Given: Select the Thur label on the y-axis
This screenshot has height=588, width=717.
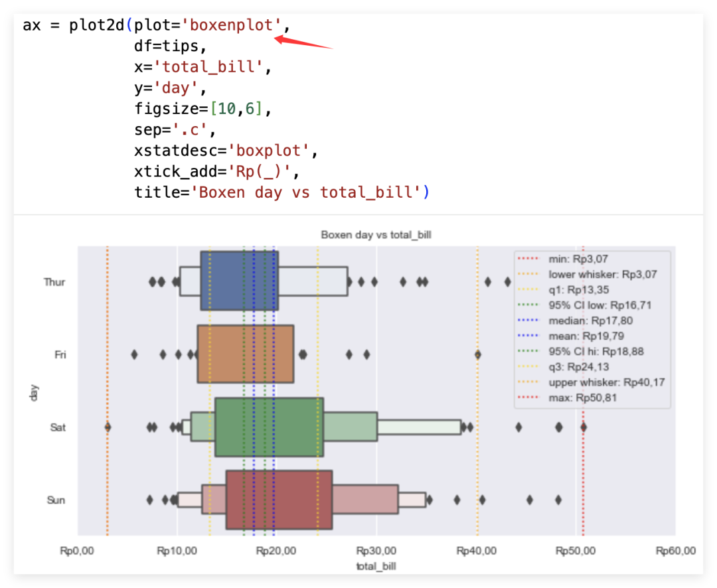Looking at the screenshot, I should click(x=54, y=282).
